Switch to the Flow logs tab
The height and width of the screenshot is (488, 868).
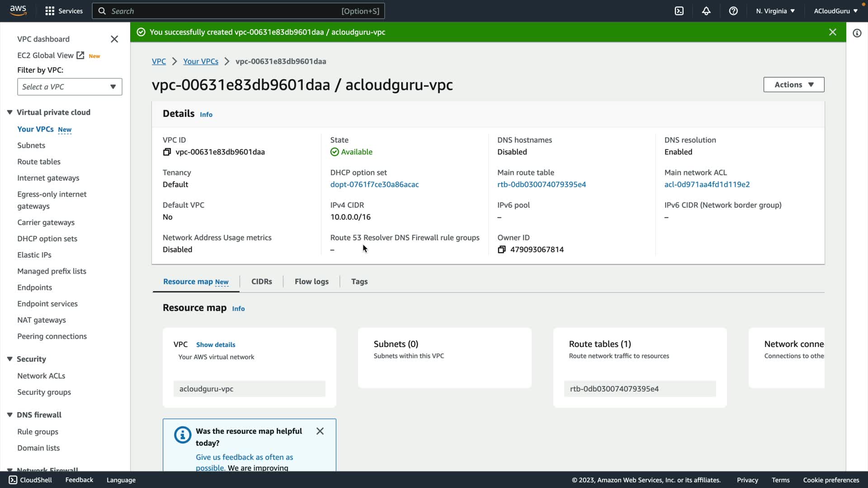coord(311,282)
